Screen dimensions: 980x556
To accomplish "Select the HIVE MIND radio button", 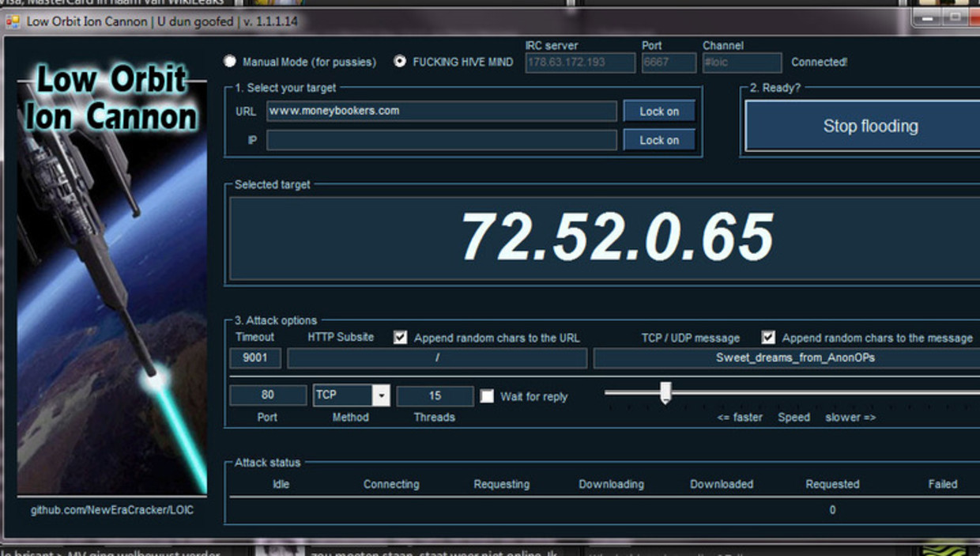I will point(400,61).
